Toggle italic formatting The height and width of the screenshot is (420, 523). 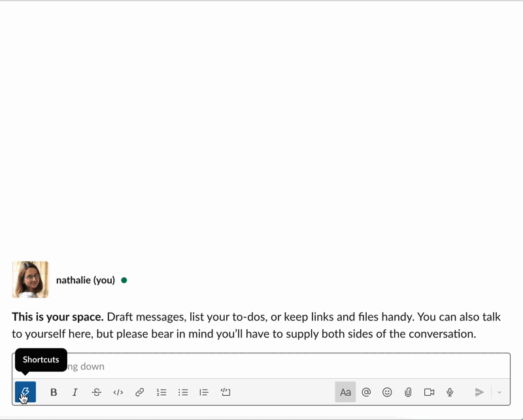75,392
